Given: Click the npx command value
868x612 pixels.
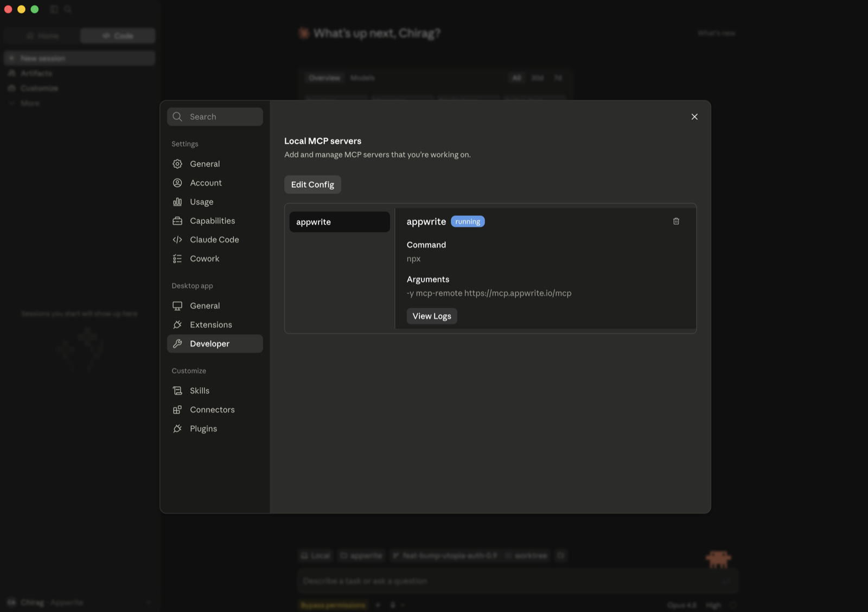Looking at the screenshot, I should click(x=414, y=259).
